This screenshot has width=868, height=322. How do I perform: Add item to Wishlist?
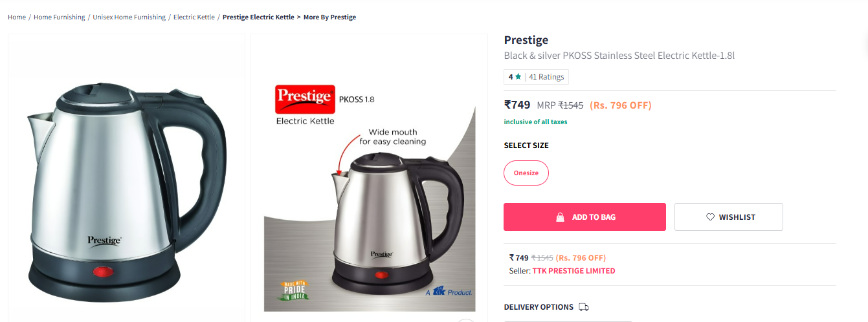coord(729,217)
